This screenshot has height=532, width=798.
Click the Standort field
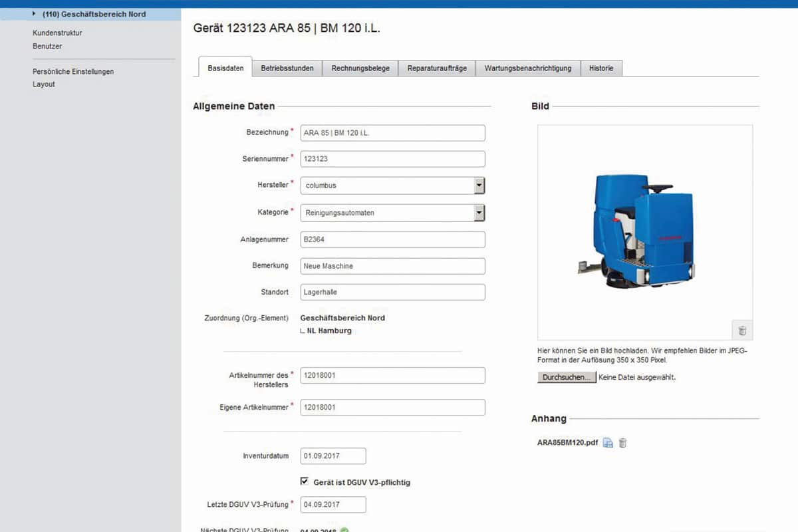[x=392, y=292]
